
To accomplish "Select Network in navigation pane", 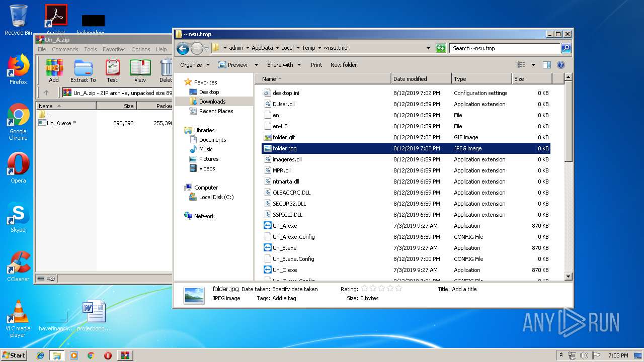I will point(204,216).
